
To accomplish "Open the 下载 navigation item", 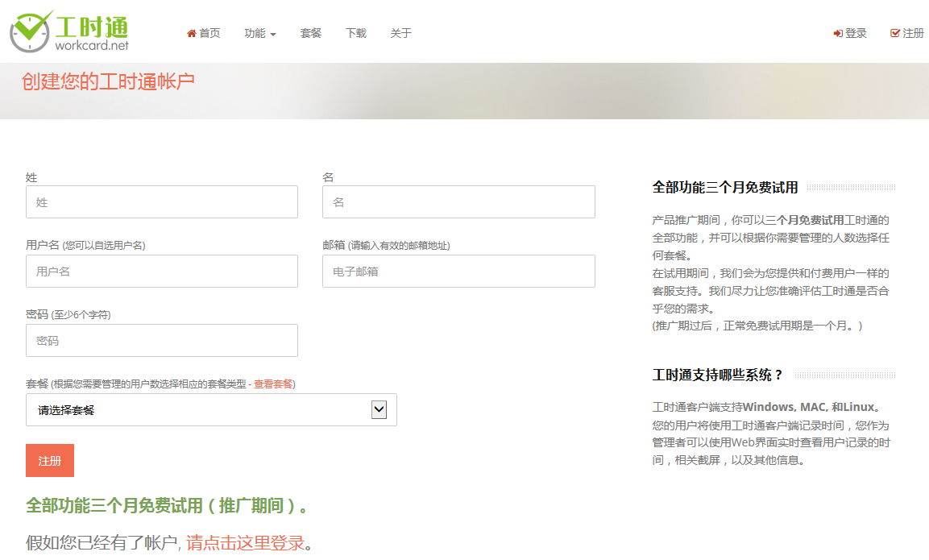I will click(x=356, y=33).
